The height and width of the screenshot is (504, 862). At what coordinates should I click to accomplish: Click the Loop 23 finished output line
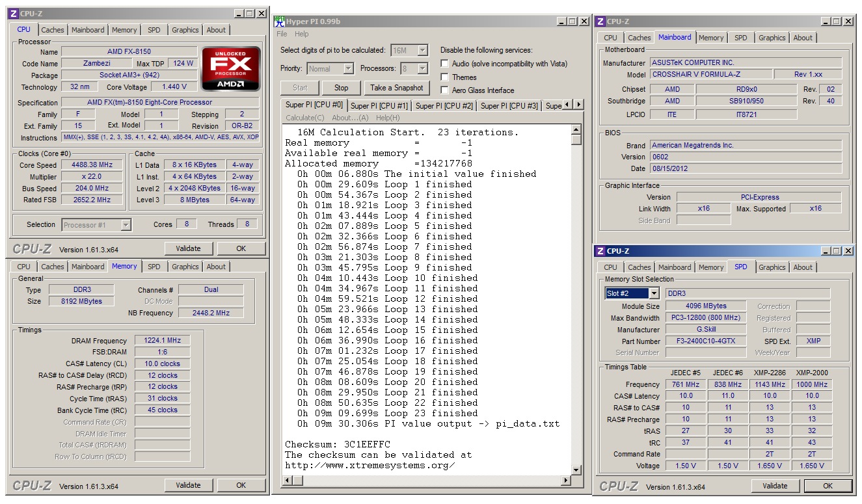coord(387,414)
